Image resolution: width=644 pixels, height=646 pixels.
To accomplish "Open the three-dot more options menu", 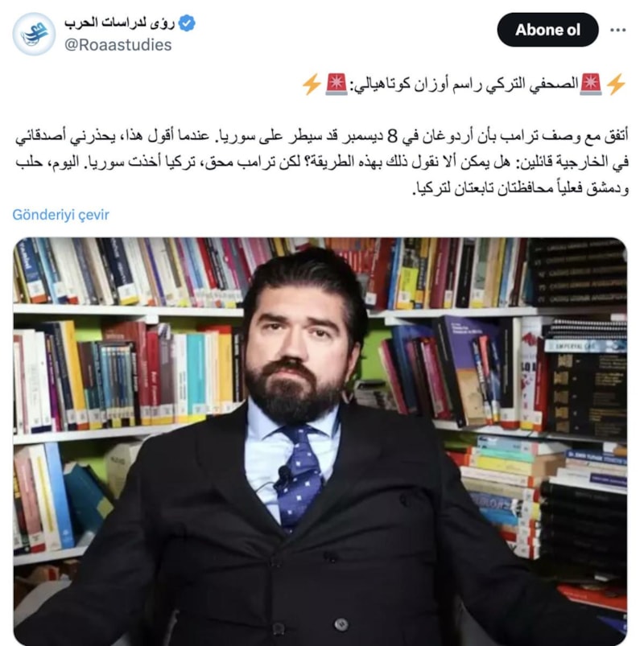I will click(x=618, y=30).
